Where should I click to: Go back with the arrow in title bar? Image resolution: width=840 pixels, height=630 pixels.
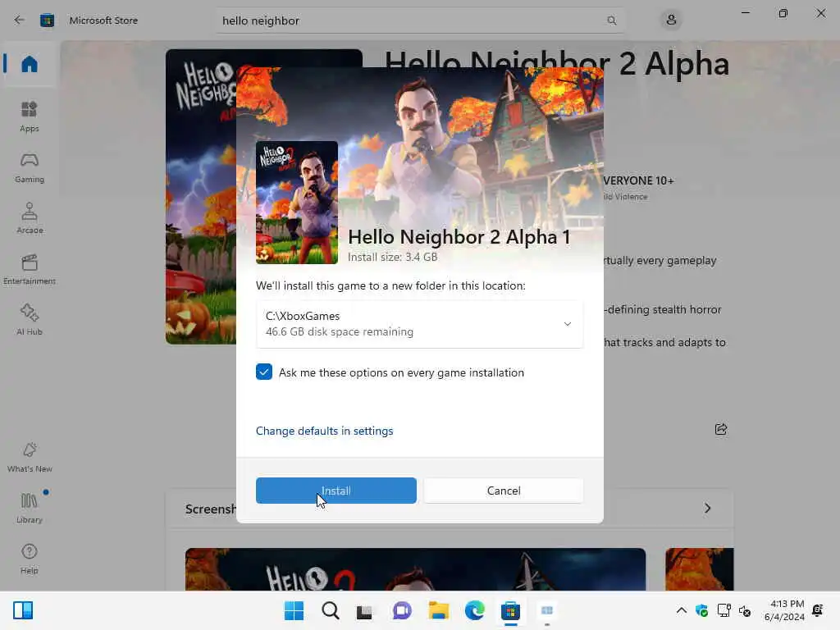pyautogui.click(x=20, y=21)
